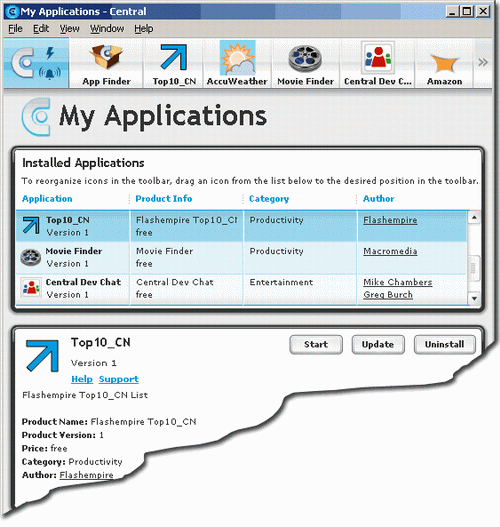Viewport: 500px width, 527px height.
Task: Click Productivity cell in Movie Finder row
Action: tap(300, 258)
